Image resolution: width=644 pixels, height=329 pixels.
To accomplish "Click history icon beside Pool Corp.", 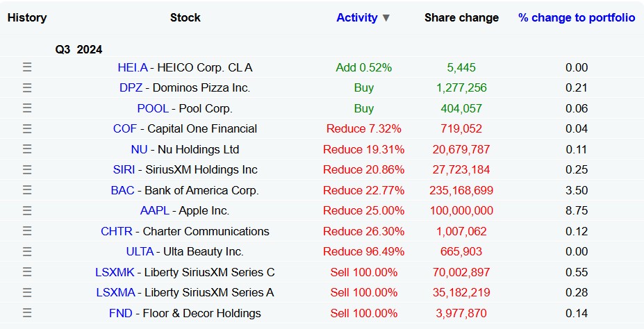I will coord(27,108).
